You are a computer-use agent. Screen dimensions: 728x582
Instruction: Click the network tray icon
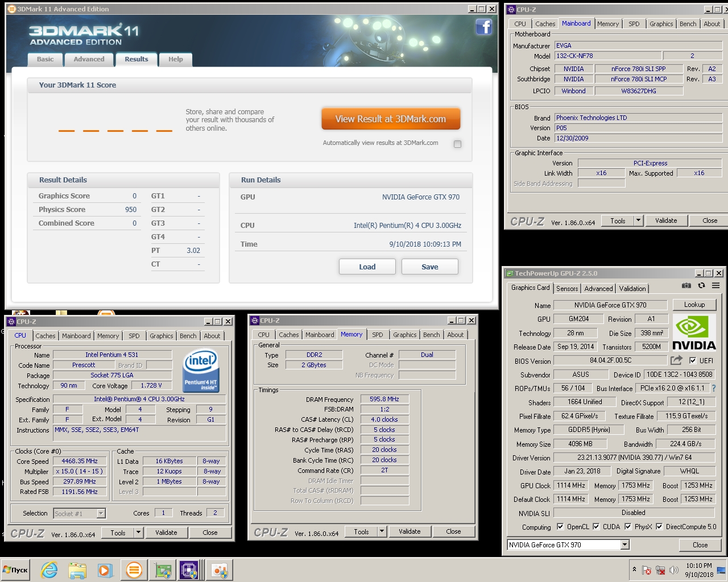(660, 570)
